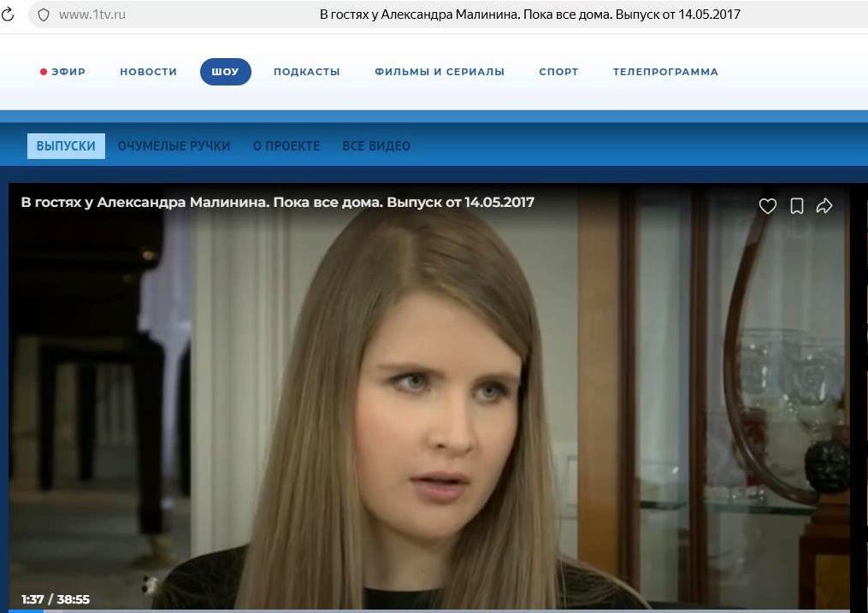The image size is (868, 613).
Task: Click the video title overlay text
Action: coord(277,203)
